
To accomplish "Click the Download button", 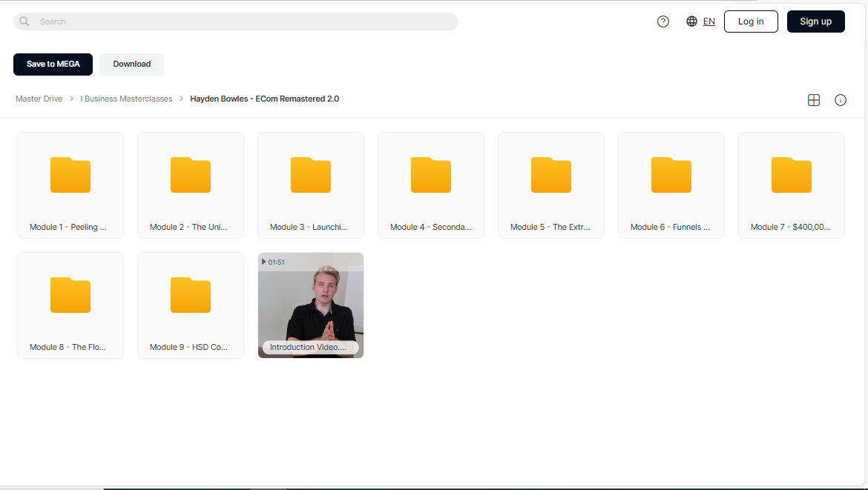I will (x=132, y=64).
